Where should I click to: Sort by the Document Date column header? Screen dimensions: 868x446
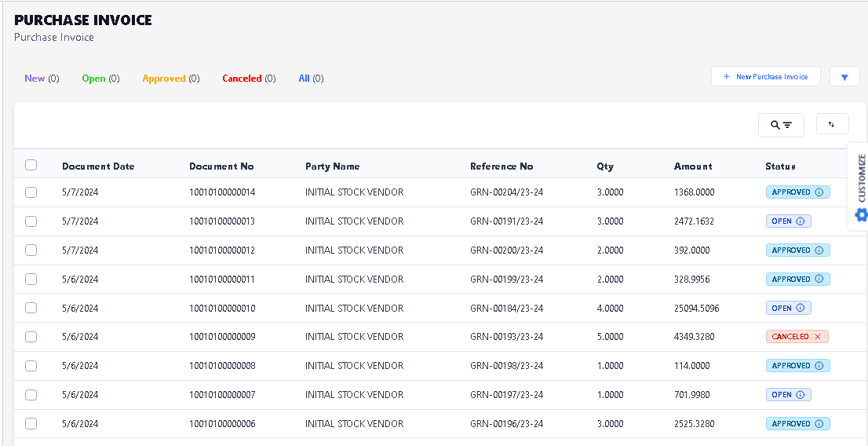(98, 166)
